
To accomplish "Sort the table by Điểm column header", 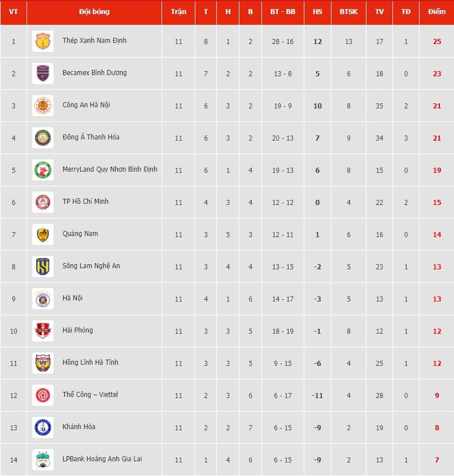I will point(436,12).
